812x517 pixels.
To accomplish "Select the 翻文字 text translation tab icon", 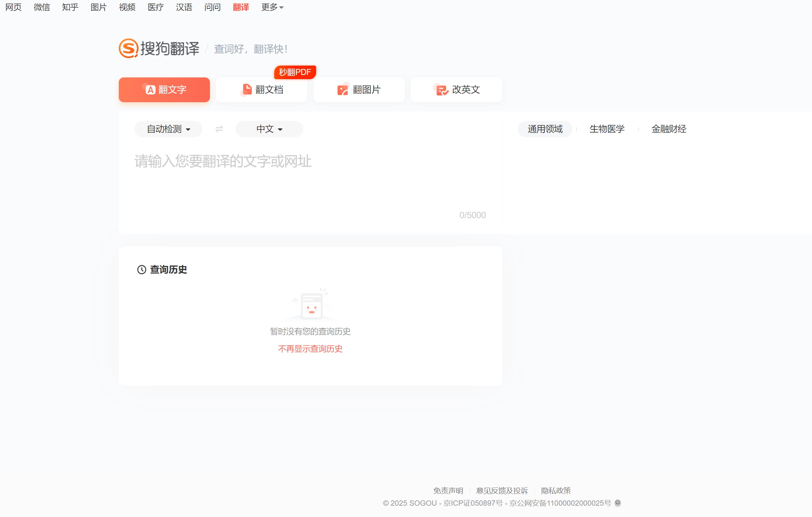I will pyautogui.click(x=150, y=89).
